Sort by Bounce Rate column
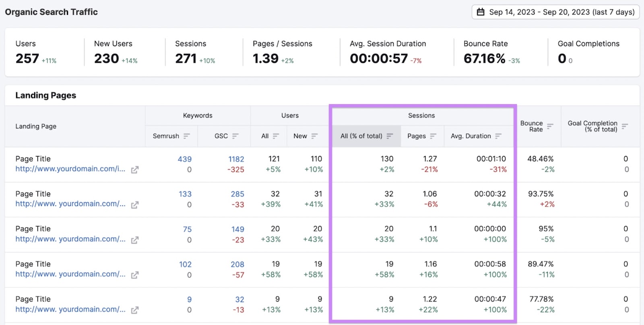 point(550,126)
